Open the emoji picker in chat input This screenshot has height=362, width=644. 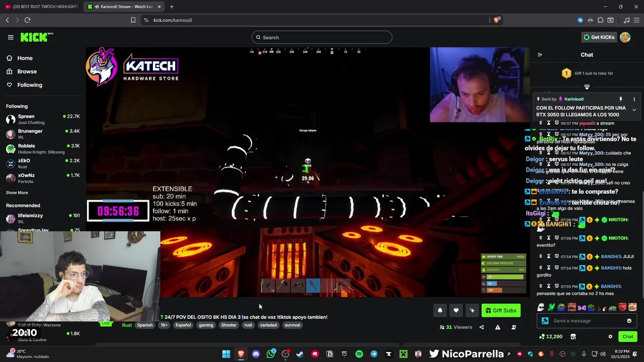(x=629, y=321)
